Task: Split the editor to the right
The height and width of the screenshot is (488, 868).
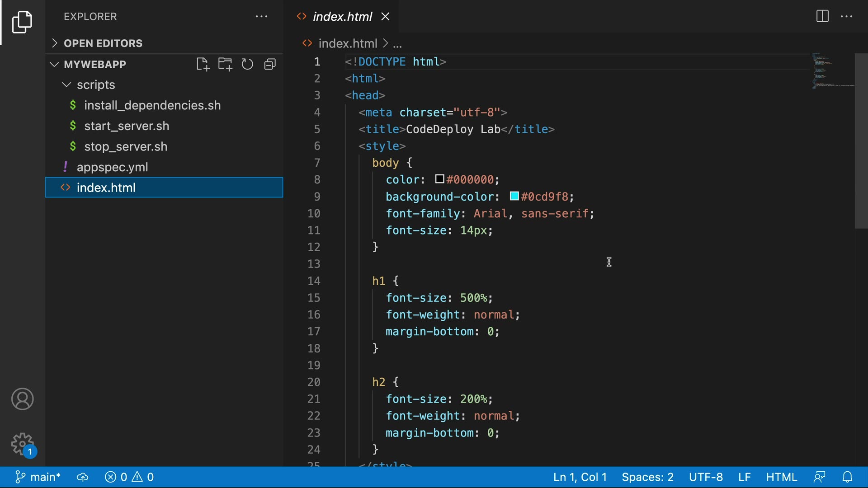Action: [822, 17]
